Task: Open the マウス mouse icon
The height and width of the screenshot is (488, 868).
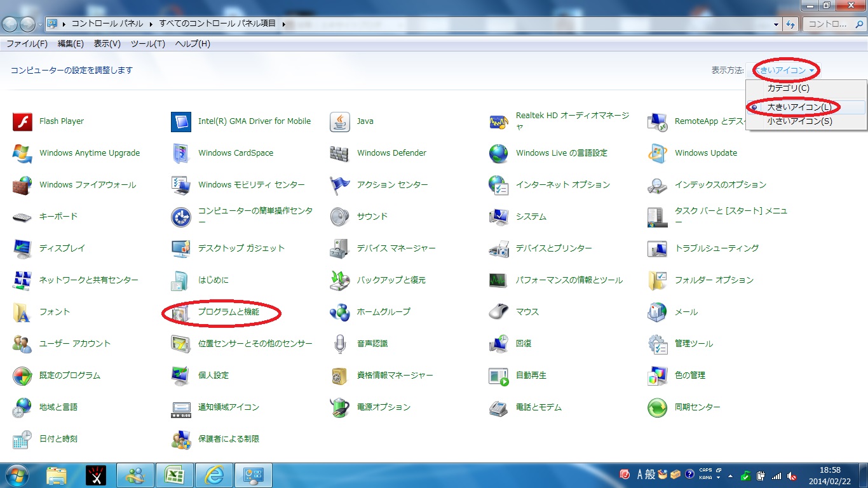Action: coord(499,312)
